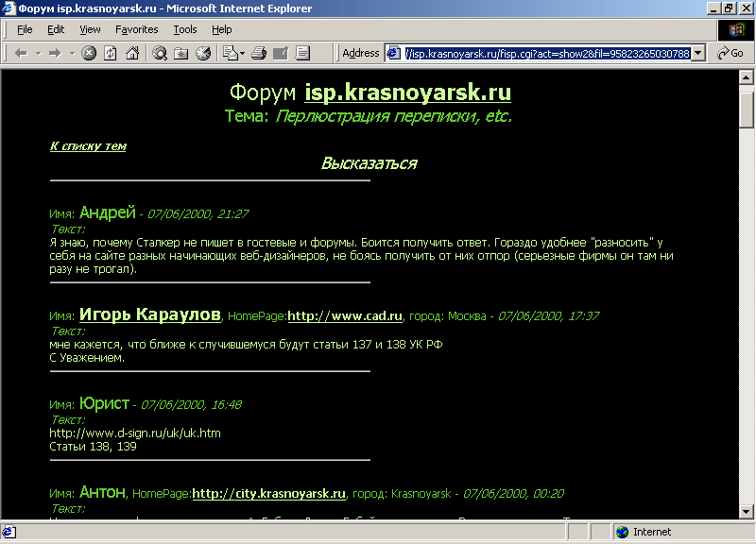Open the Forward button history dropdown arrow
This screenshot has height=544, width=756.
click(x=72, y=54)
